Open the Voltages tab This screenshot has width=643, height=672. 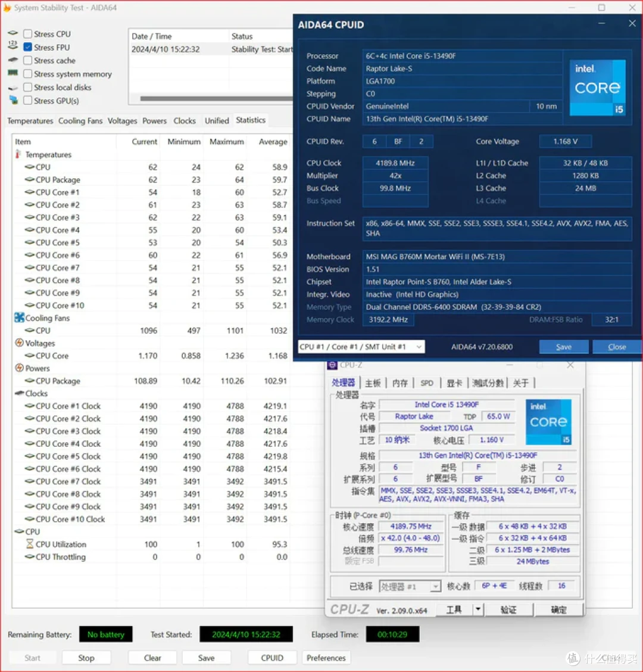point(122,121)
